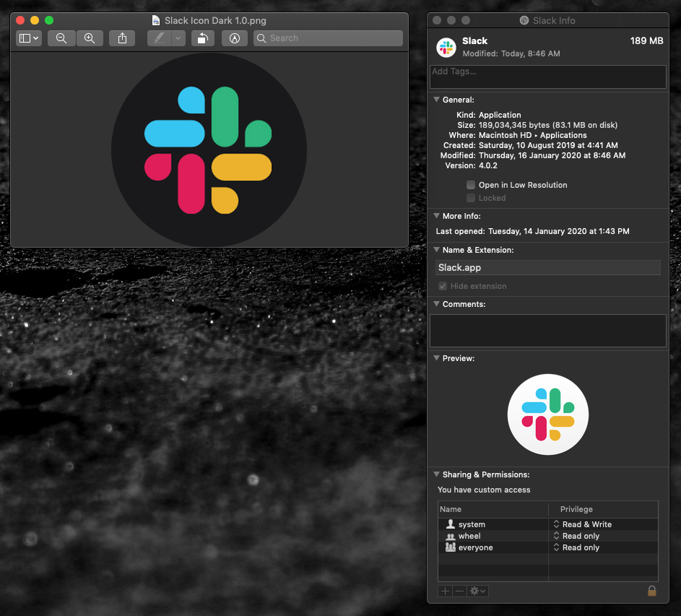Open the highlight options dropdown arrow

(x=178, y=38)
